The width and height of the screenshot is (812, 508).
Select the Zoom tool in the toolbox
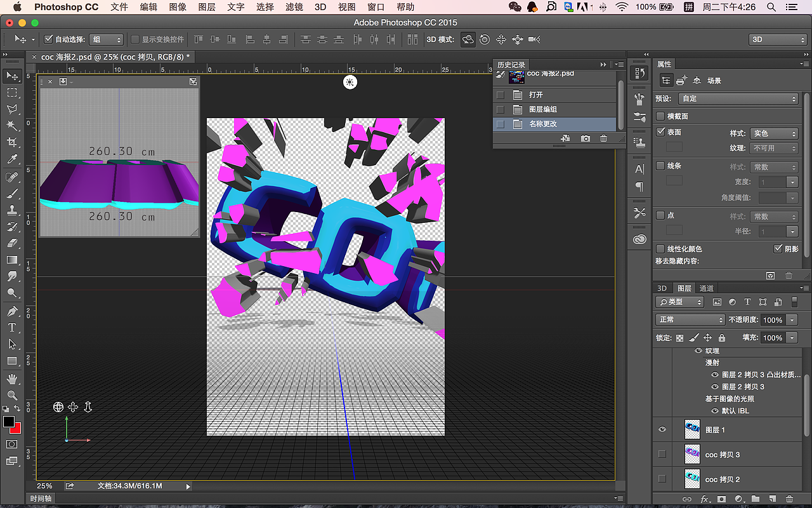12,396
